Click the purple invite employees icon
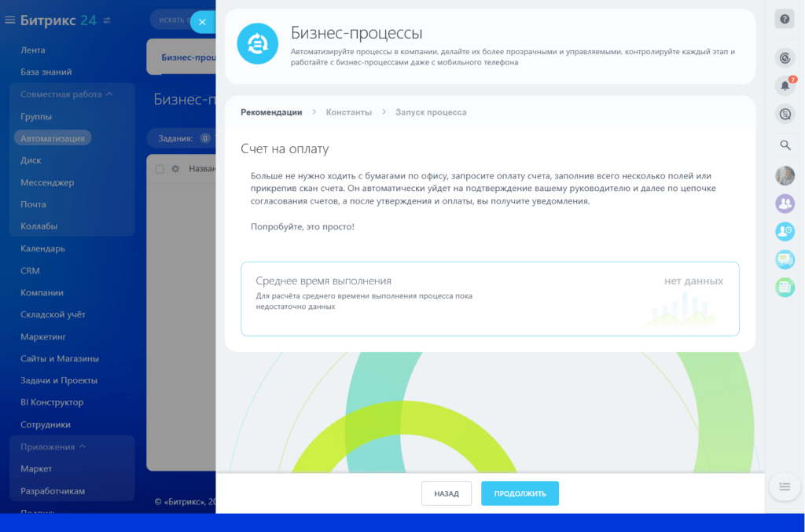The height and width of the screenshot is (532, 805). pos(785,203)
